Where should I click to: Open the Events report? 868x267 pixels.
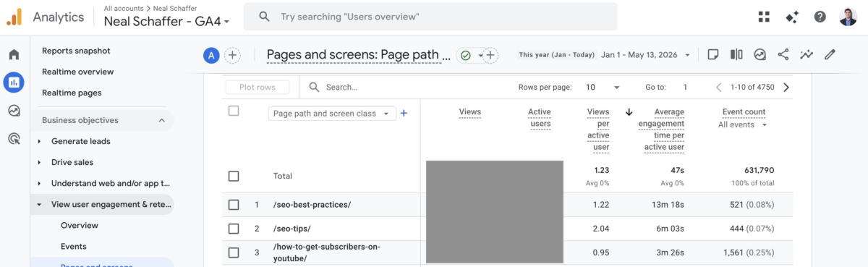[x=74, y=246]
